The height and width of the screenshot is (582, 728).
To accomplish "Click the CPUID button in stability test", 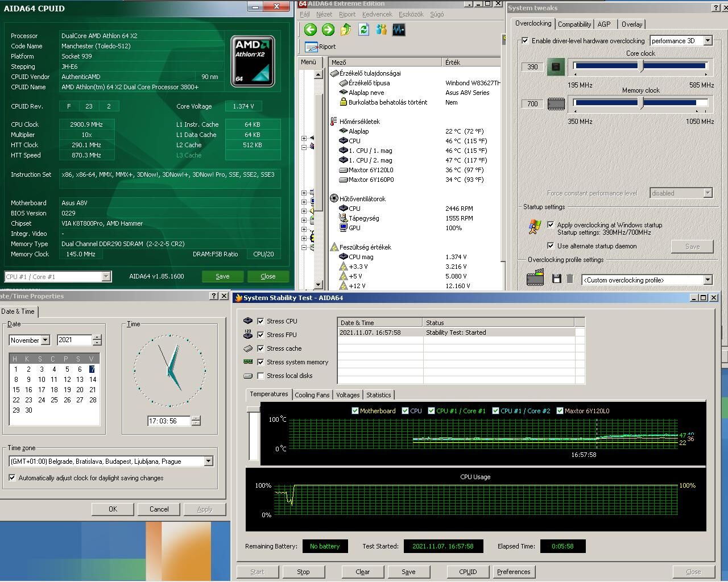I will pos(468,572).
